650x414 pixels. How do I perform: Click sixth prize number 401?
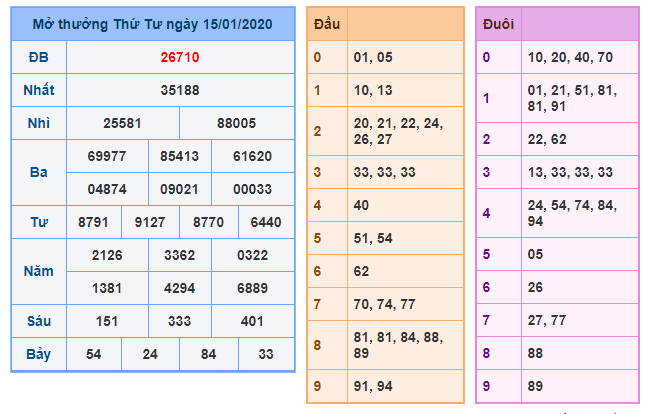click(253, 321)
